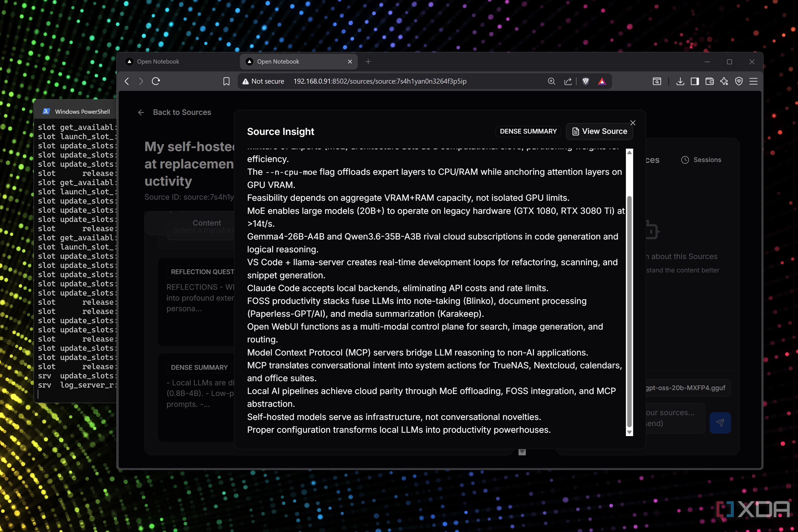The width and height of the screenshot is (798, 532).
Task: Go back with browser back arrow
Action: point(127,81)
